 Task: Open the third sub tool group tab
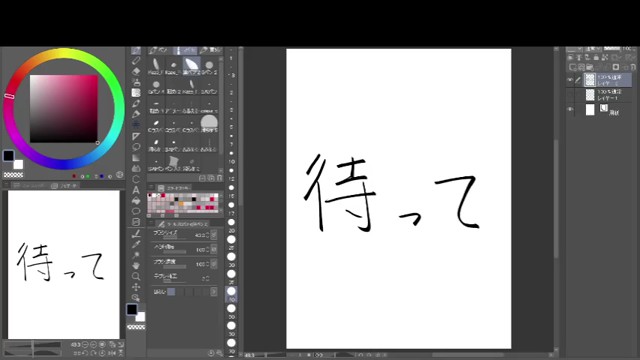coord(211,50)
